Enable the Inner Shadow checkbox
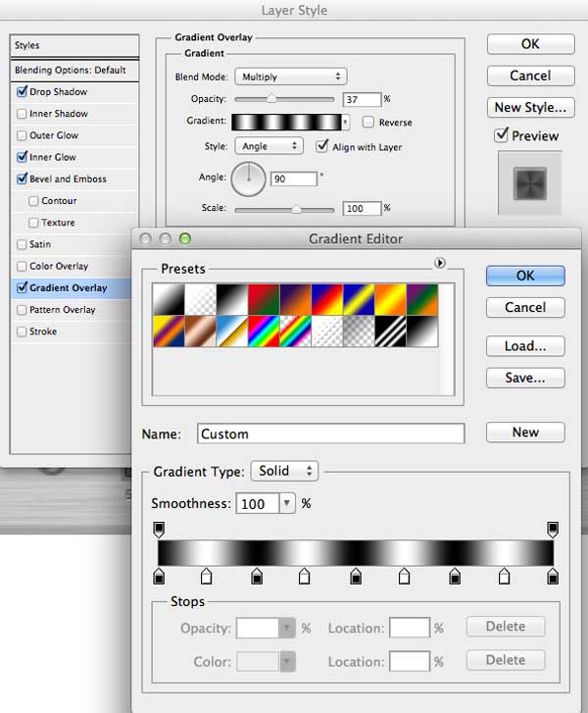Image resolution: width=588 pixels, height=713 pixels. [22, 114]
